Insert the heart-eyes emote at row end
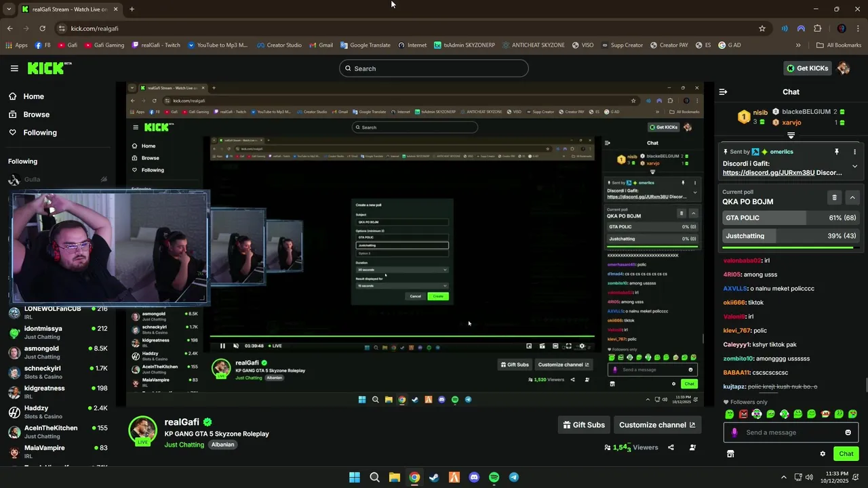Viewport: 868px width, 488px height. [x=852, y=413]
